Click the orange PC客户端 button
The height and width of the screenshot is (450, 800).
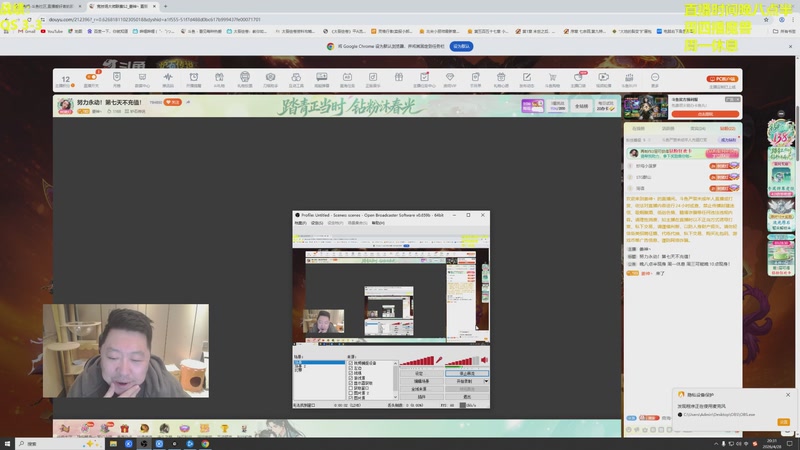pyautogui.click(x=722, y=79)
